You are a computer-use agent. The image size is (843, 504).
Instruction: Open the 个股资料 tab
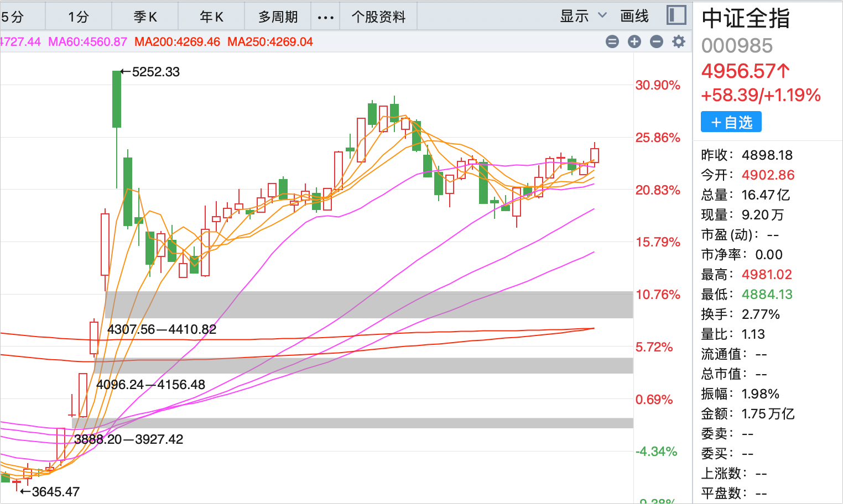378,17
